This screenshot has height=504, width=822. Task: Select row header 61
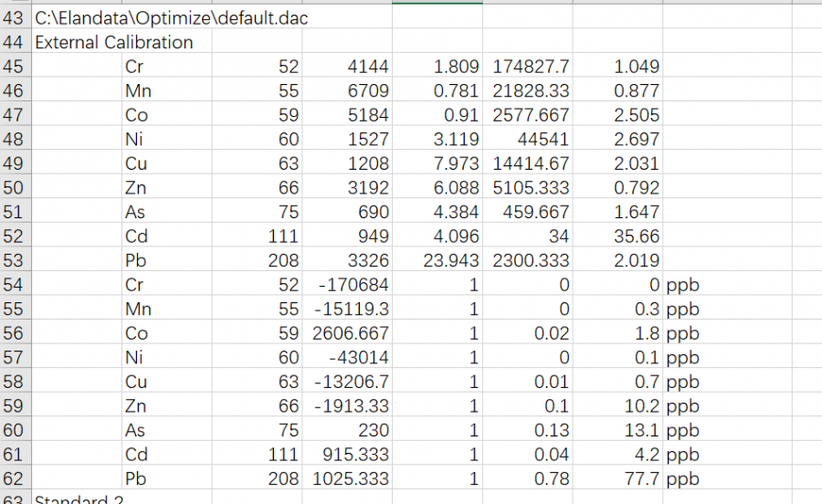[14, 454]
